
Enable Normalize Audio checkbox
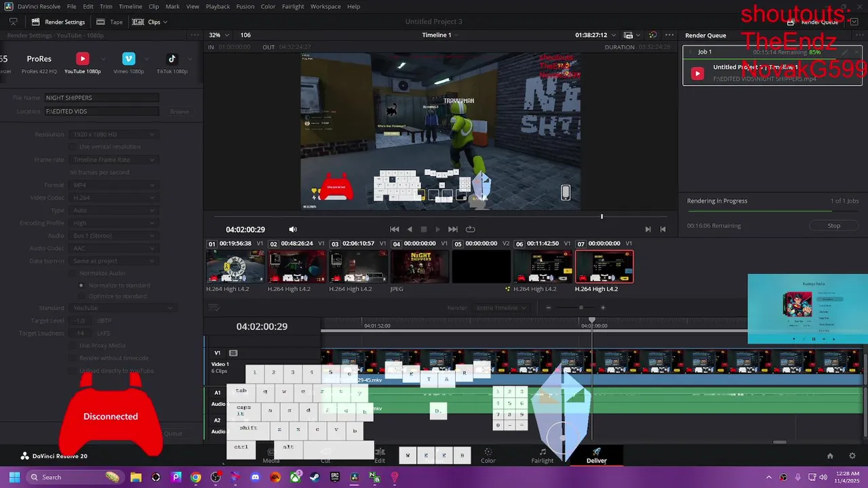point(73,273)
